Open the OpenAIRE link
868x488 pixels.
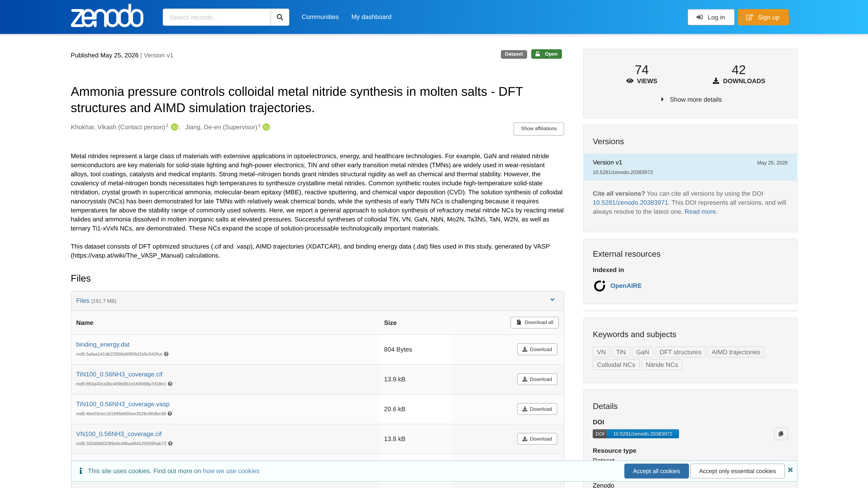coord(626,286)
